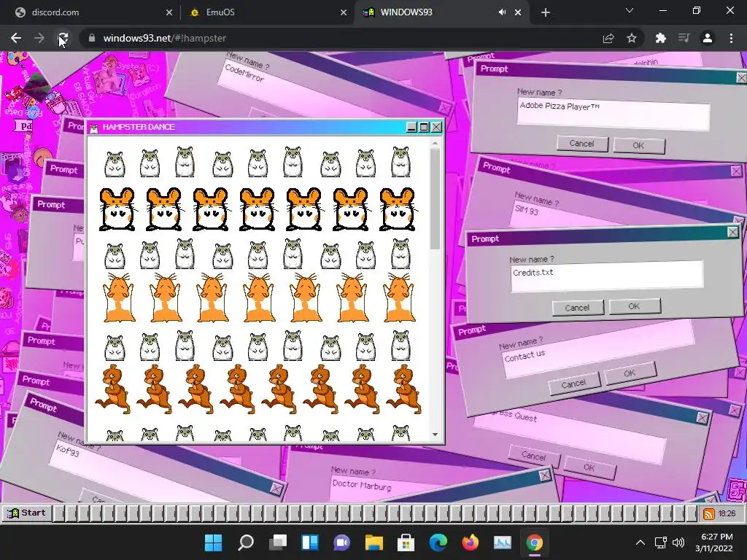Click OK in the Credits.txt prompt
Viewport: 747px width, 560px height.
634,306
